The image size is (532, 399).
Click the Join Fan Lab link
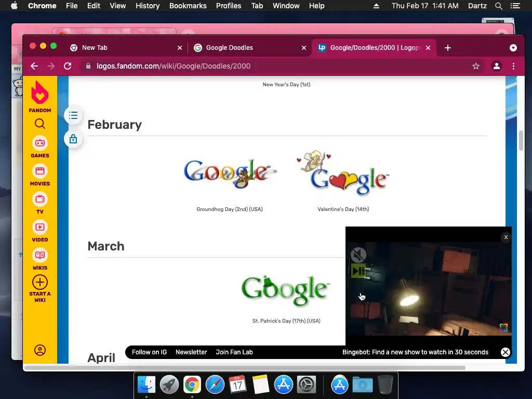234,352
